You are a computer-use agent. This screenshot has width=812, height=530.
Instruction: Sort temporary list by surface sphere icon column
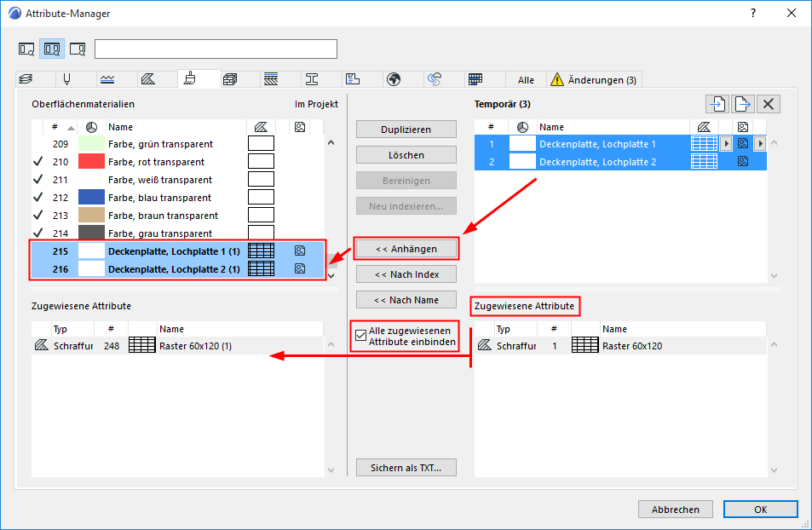[x=522, y=127]
